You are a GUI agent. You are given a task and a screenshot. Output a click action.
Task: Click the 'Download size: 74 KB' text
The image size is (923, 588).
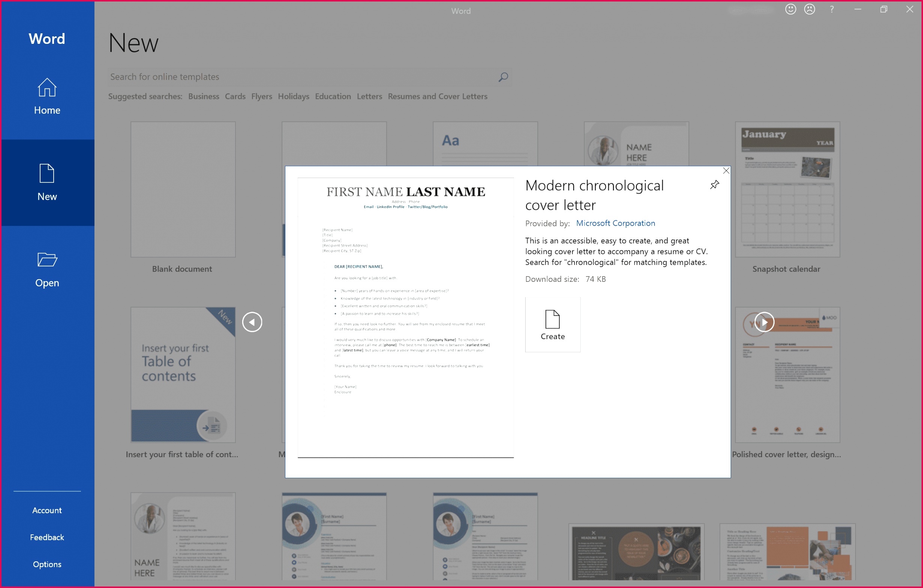pyautogui.click(x=565, y=279)
